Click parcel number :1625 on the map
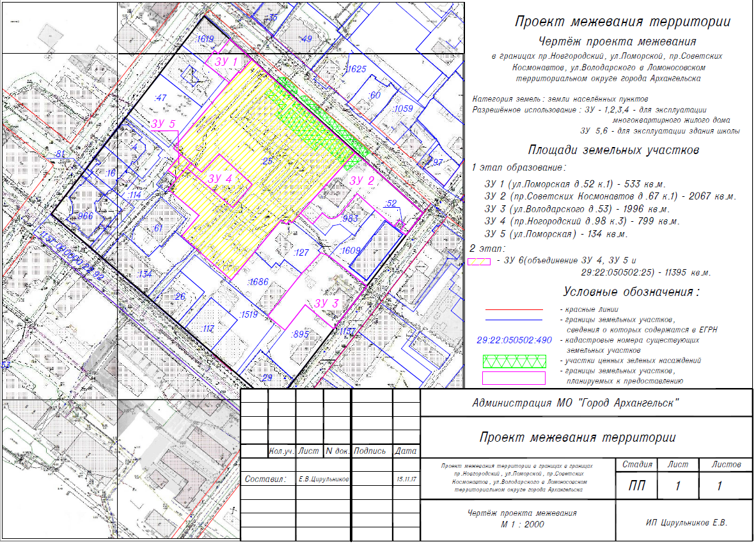The width and height of the screenshot is (756, 544). [355, 69]
